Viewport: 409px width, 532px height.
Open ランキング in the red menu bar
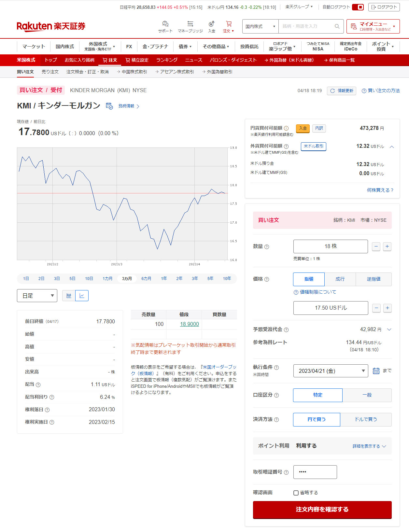[x=167, y=60]
